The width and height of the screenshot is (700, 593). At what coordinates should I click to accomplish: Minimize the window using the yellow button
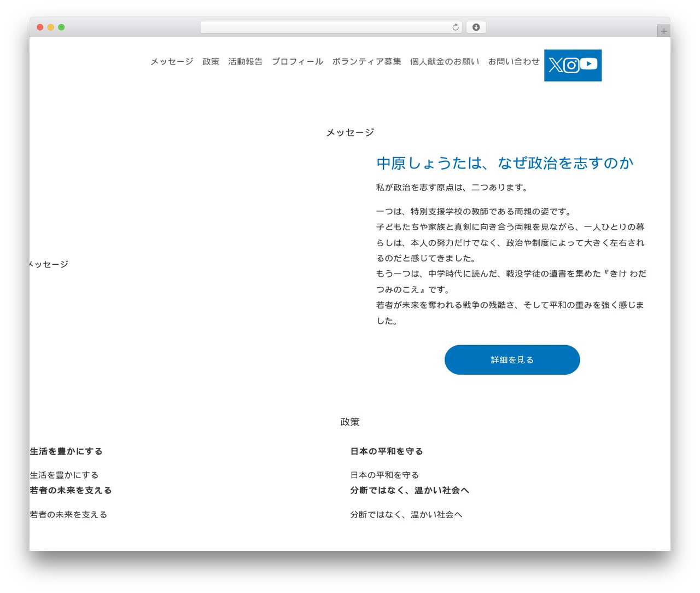[x=50, y=27]
